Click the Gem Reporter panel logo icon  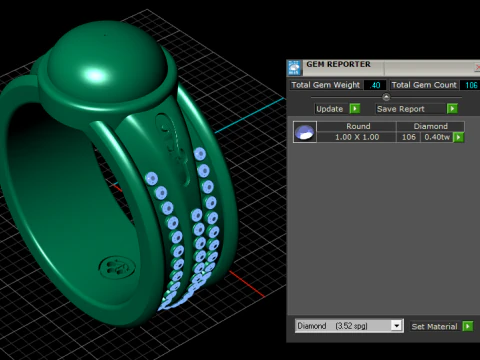(294, 68)
